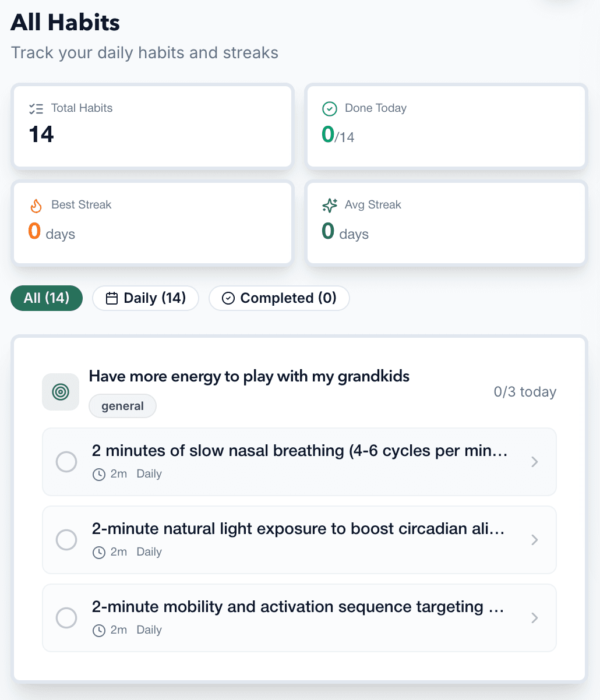Click the sparkle icon beside Avg Streak
This screenshot has width=600, height=700.
pos(330,206)
